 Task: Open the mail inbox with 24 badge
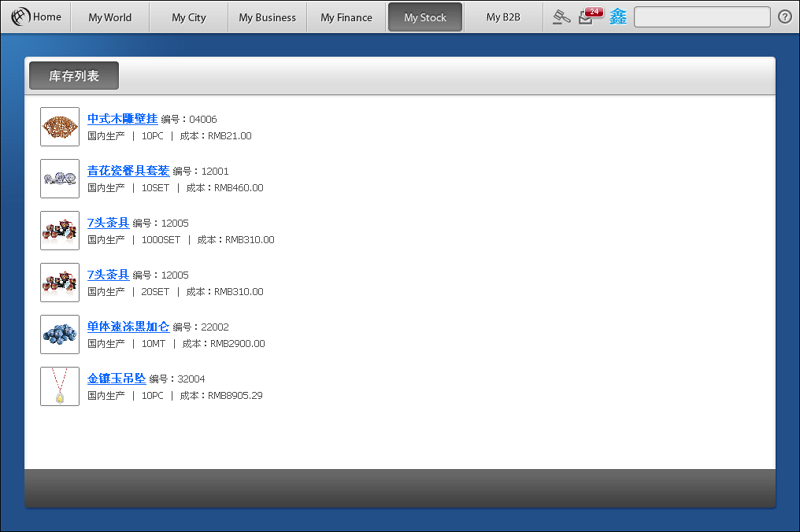click(x=589, y=17)
